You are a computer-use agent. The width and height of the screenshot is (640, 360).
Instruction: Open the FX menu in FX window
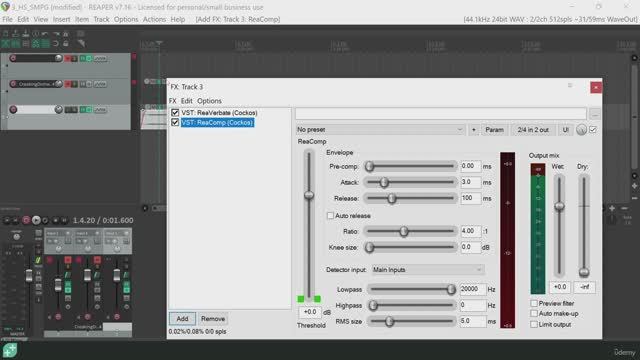click(x=173, y=101)
